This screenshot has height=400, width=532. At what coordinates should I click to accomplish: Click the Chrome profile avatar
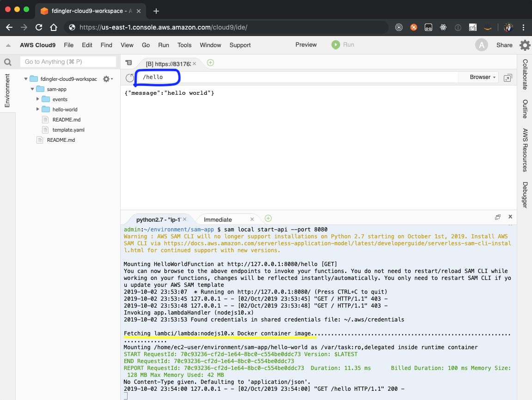tap(508, 27)
